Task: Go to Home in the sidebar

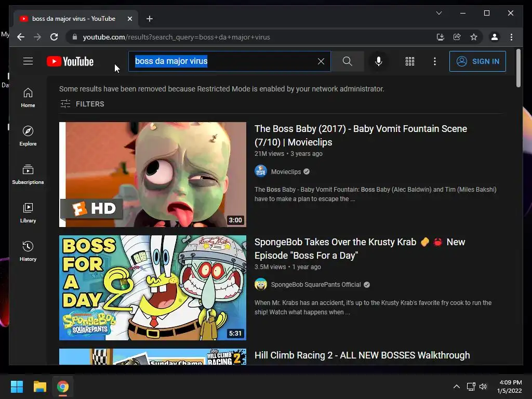Action: [28, 98]
